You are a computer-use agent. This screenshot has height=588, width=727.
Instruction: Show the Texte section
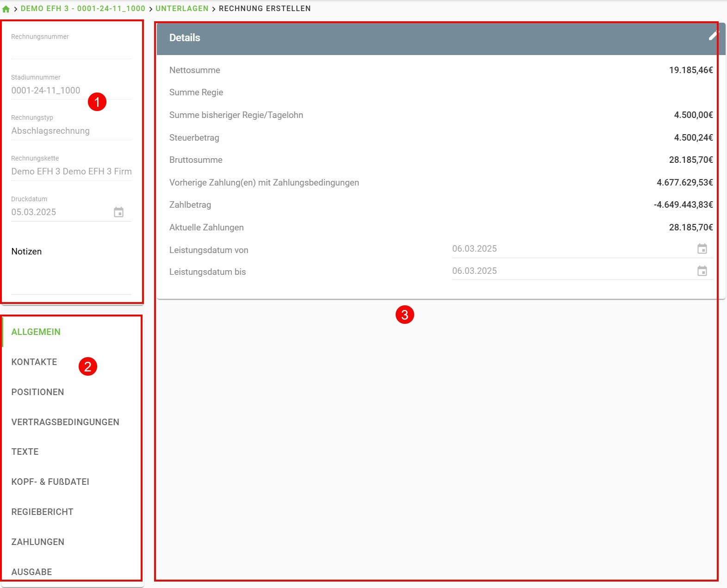[x=25, y=452]
